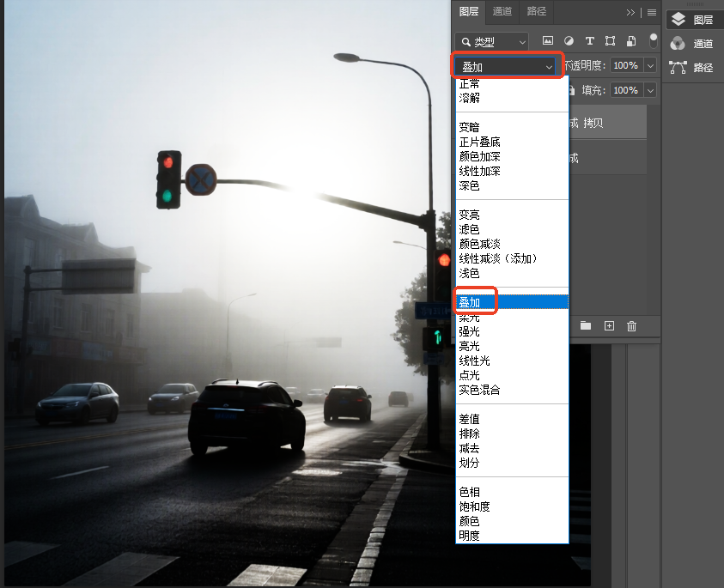
Task: Create a new layer with plus icon
Action: click(x=609, y=326)
